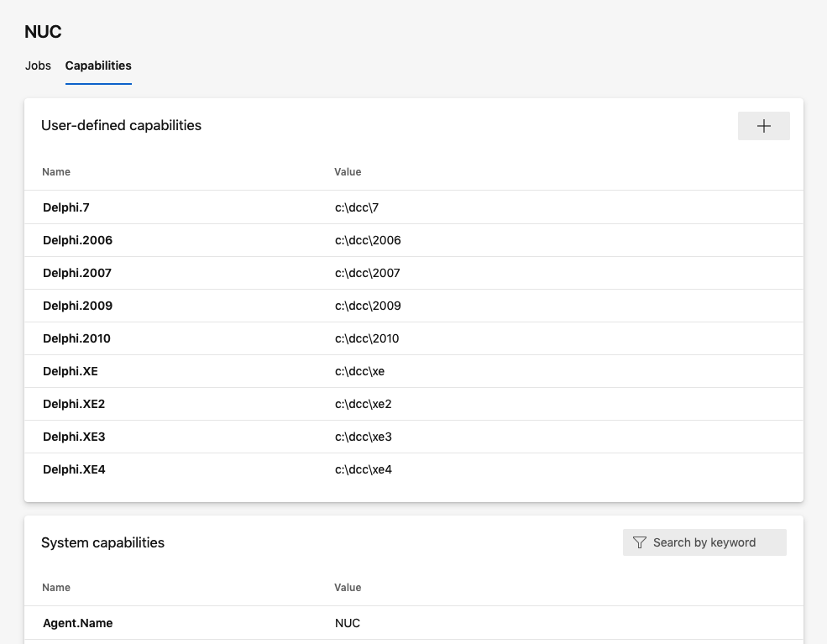This screenshot has width=827, height=644.
Task: Select the Delphi.7 capability row
Action: (x=413, y=207)
